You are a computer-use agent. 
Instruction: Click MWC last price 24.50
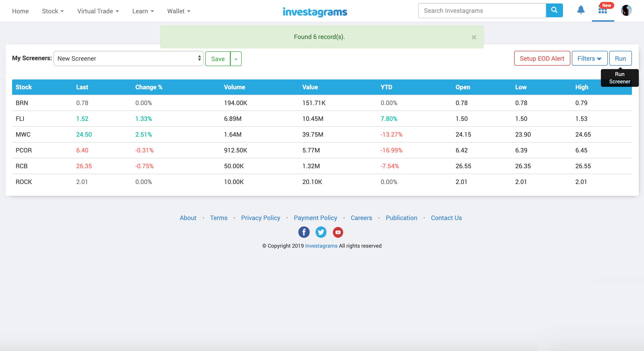84,134
